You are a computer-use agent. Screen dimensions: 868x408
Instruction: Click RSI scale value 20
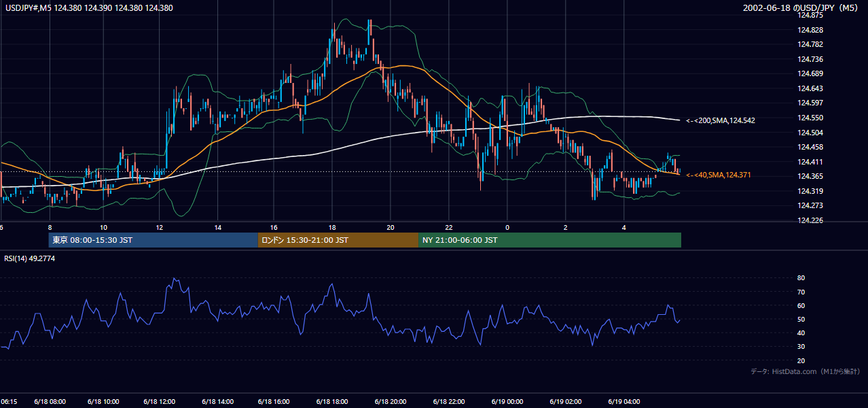pos(801,360)
